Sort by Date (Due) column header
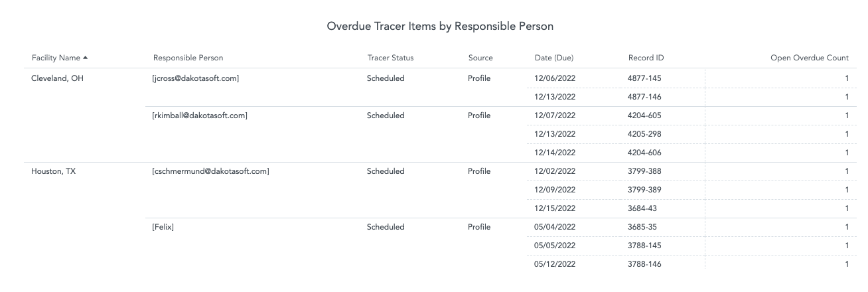 554,58
